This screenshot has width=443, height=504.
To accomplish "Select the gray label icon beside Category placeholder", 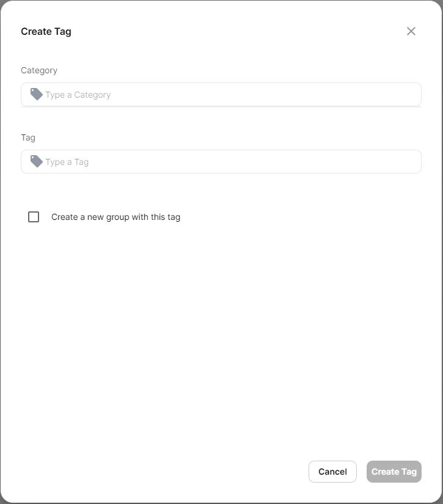I will point(37,94).
